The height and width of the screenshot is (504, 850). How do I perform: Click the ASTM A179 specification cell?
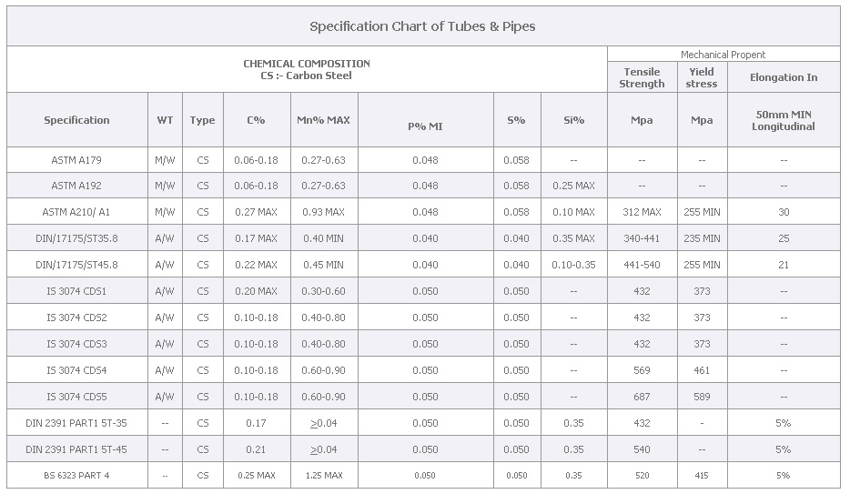[x=77, y=160]
